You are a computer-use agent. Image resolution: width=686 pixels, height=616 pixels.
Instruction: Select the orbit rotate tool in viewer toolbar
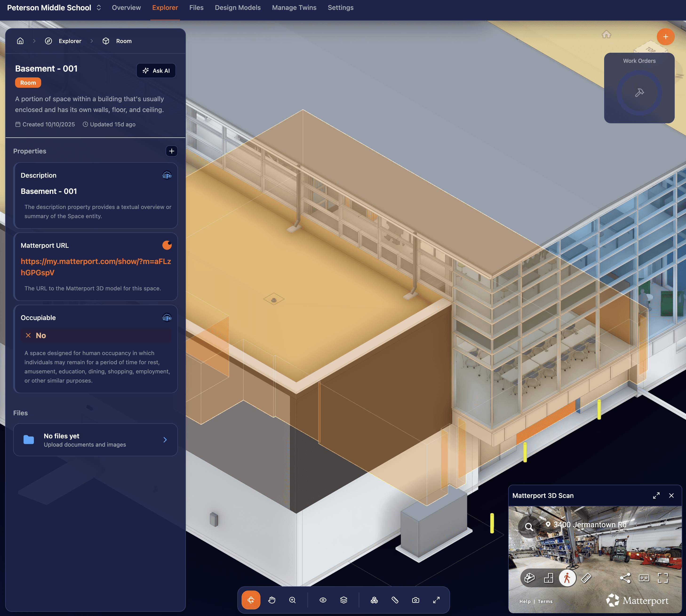pos(251,600)
